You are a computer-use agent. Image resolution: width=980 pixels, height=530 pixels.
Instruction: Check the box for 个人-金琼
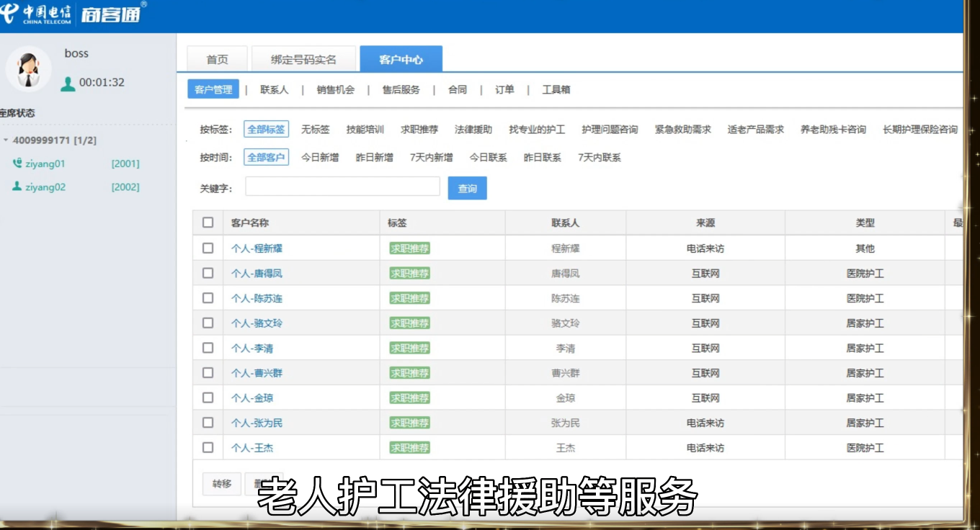pyautogui.click(x=208, y=397)
